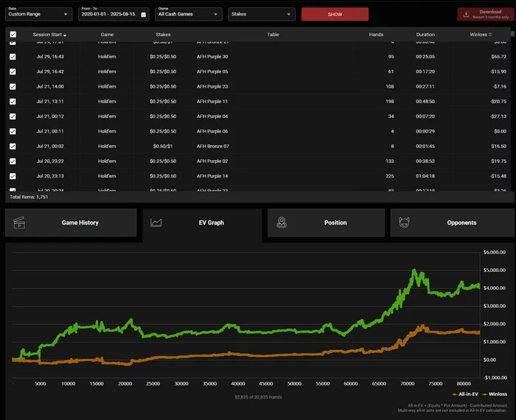The height and width of the screenshot is (420, 516).
Task: Switch to the Position tab
Action: pyautogui.click(x=326, y=223)
